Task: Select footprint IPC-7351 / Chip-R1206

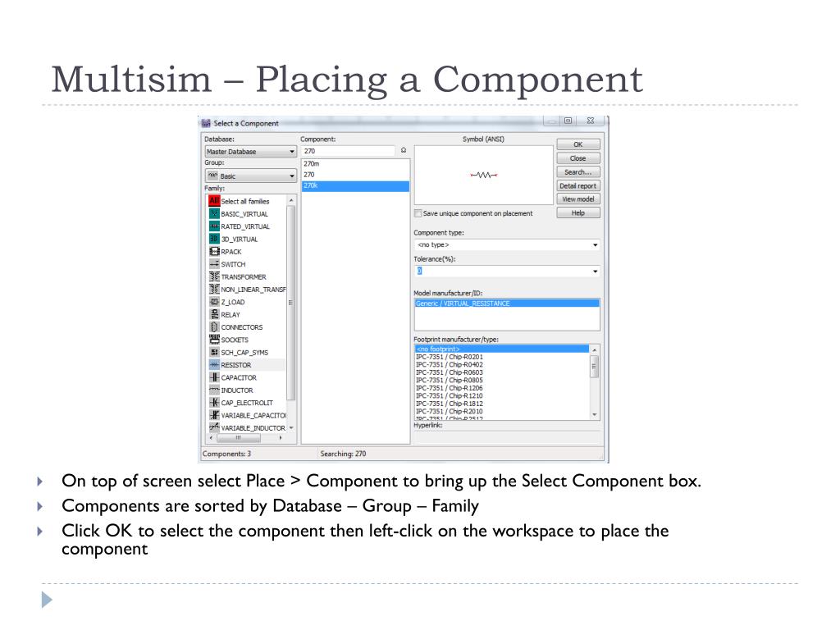Action: (x=502, y=388)
